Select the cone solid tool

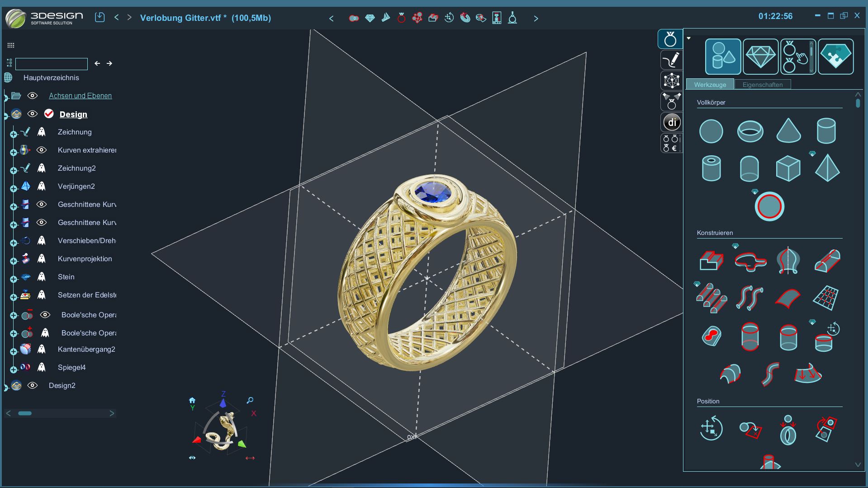(788, 131)
